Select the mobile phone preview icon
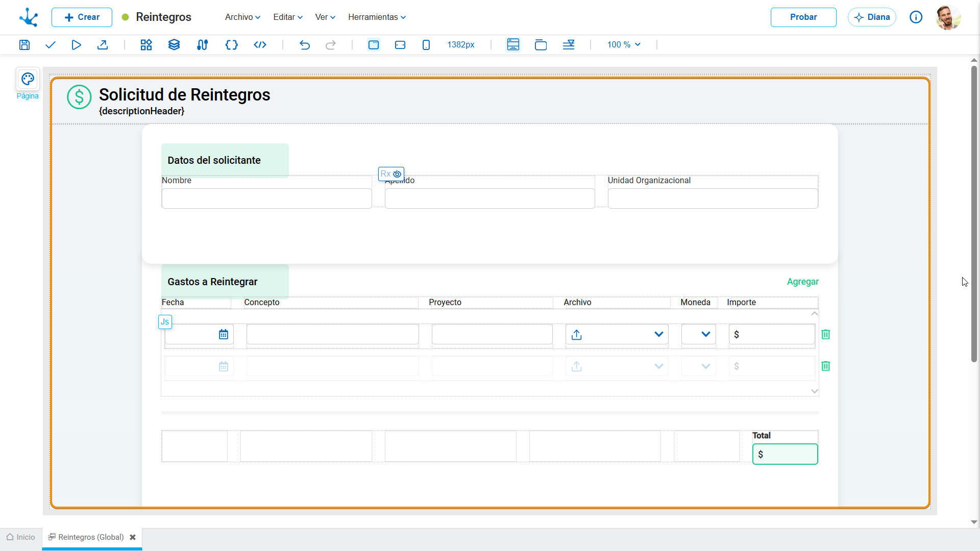Screen dimensions: 980x551 [x=426, y=45]
